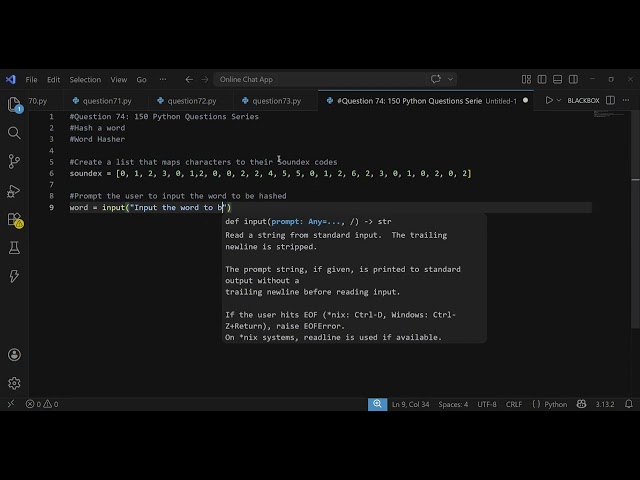Toggle the Secondary Side Bar
Screen dimensions: 640x480
[573, 79]
